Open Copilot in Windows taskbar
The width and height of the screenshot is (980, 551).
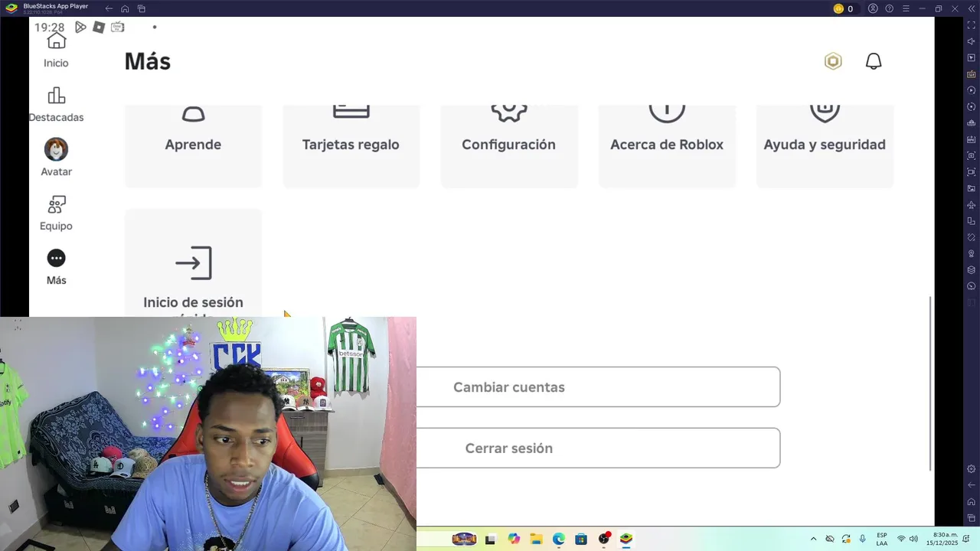click(514, 539)
